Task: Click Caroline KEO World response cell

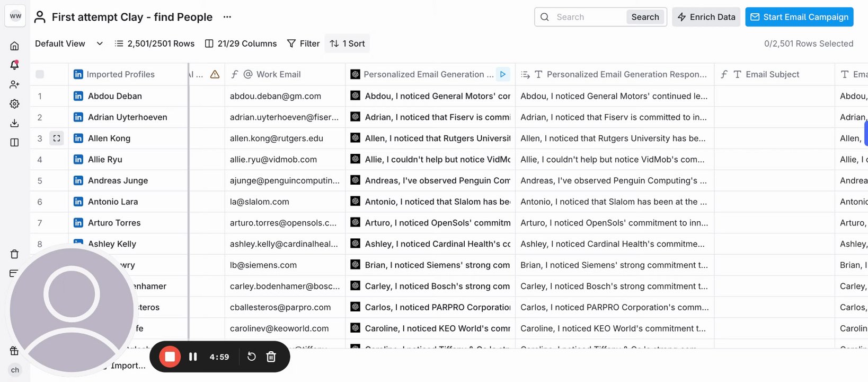Action: click(615, 329)
